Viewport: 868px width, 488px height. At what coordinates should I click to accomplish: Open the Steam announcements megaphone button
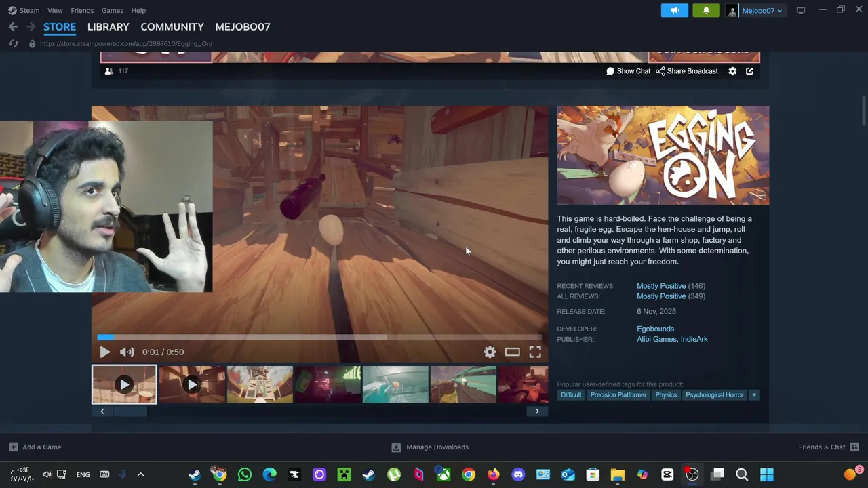[675, 10]
